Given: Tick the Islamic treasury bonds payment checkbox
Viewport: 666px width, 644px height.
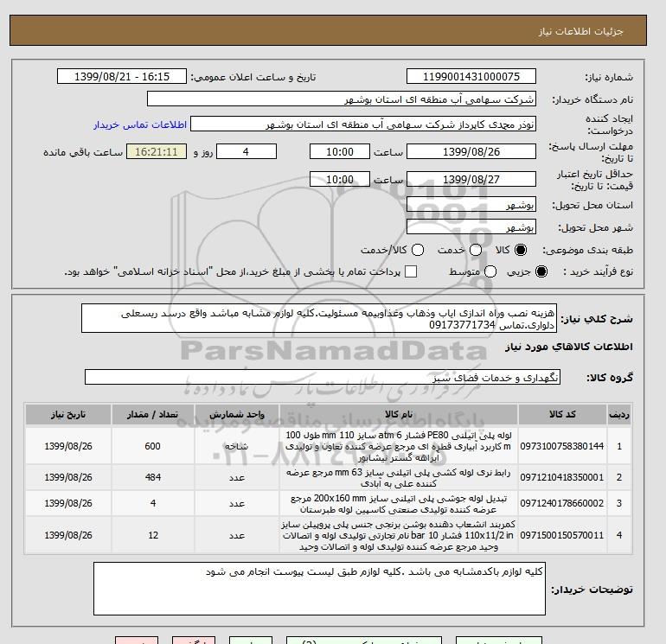Looking at the screenshot, I should (x=411, y=271).
